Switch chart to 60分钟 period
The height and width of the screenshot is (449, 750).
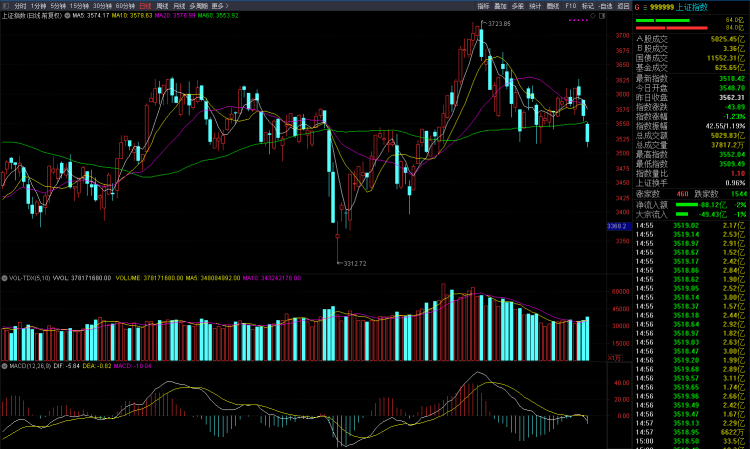coord(126,6)
